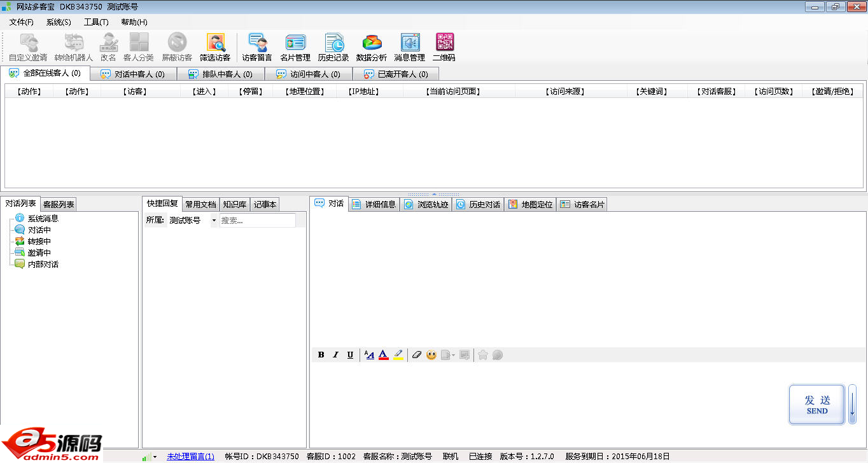Pick the red font color swatch
The height and width of the screenshot is (463, 868).
384,355
